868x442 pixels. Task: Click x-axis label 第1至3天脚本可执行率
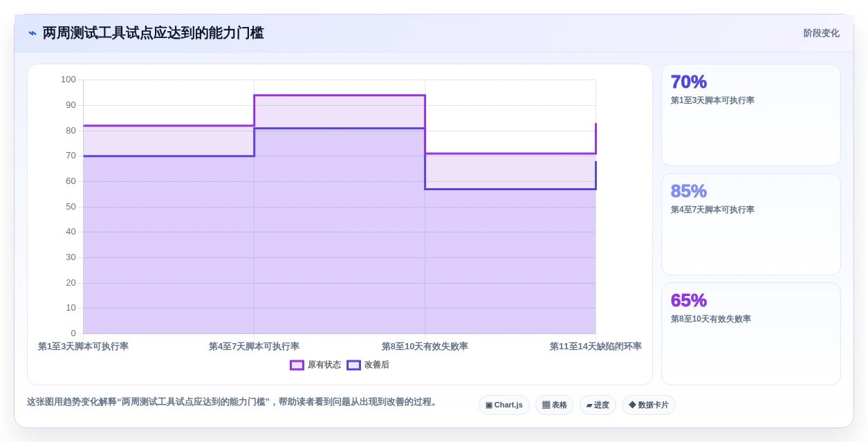tap(83, 347)
